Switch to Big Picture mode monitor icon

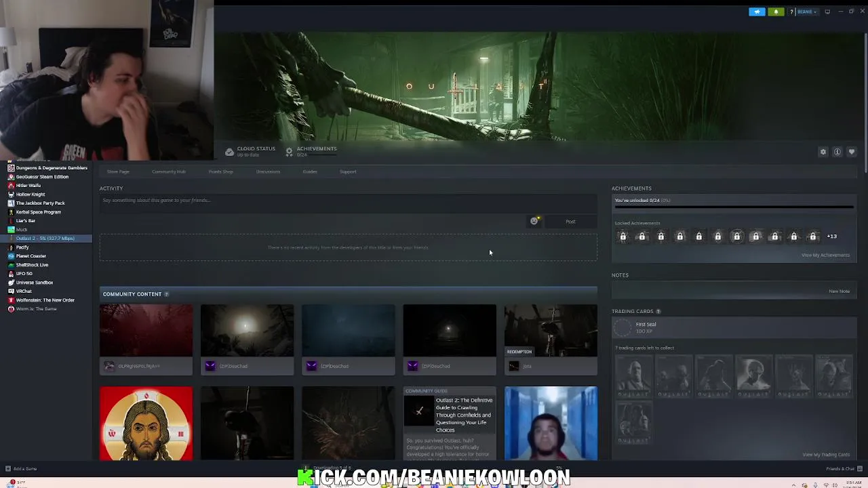tap(827, 12)
